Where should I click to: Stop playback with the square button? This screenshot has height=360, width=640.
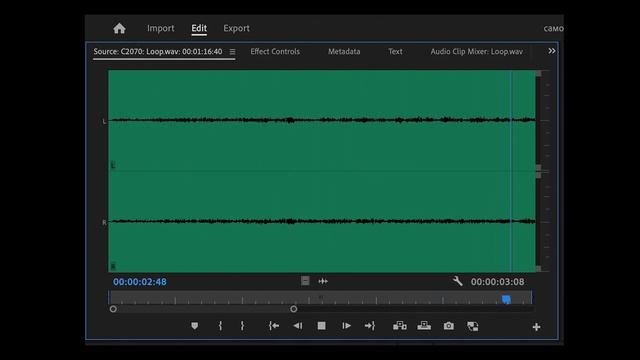pos(322,326)
